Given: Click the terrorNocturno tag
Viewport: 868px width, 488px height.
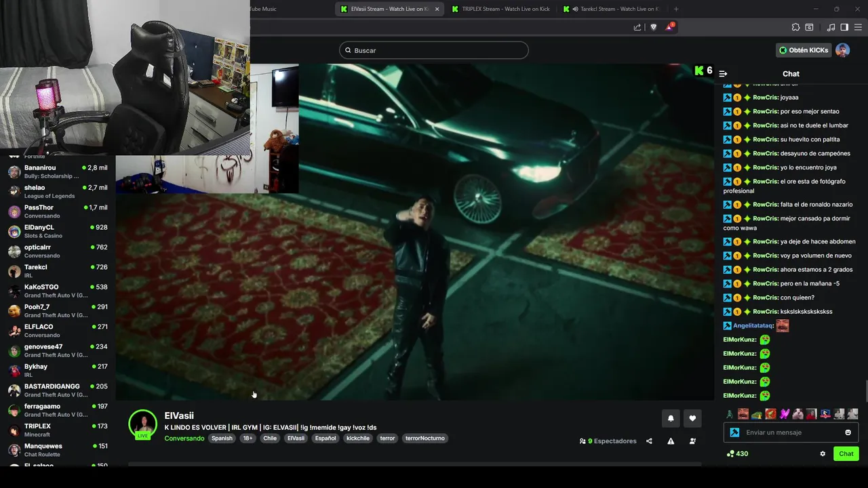Looking at the screenshot, I should coord(425,439).
